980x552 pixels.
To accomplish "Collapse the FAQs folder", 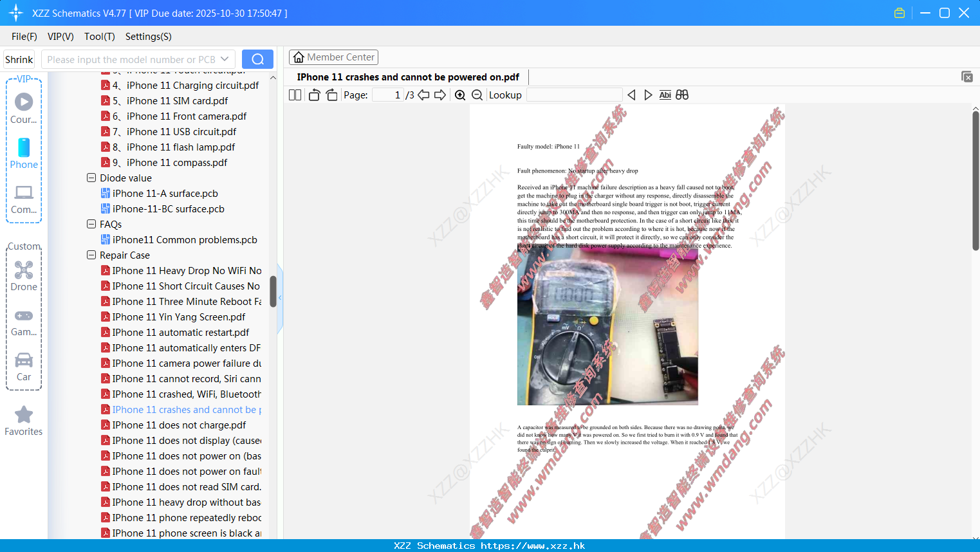I will point(91,225).
